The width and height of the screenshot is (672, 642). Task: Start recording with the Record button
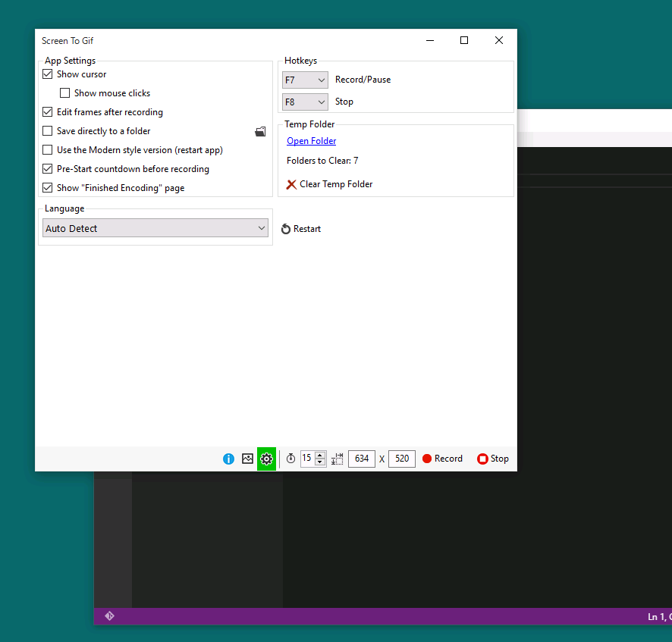click(x=442, y=459)
